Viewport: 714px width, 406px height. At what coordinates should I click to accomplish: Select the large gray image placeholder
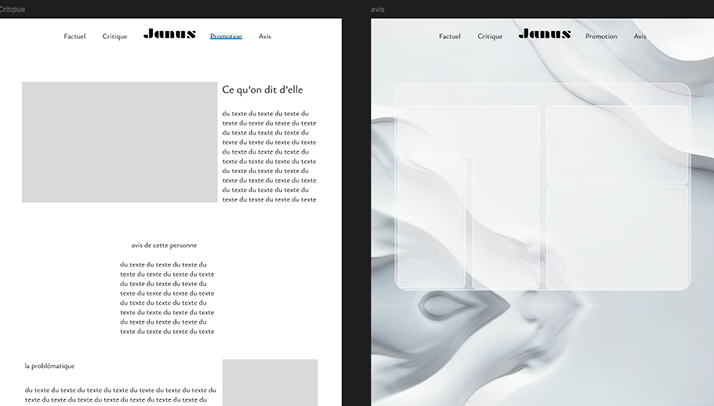(x=120, y=142)
